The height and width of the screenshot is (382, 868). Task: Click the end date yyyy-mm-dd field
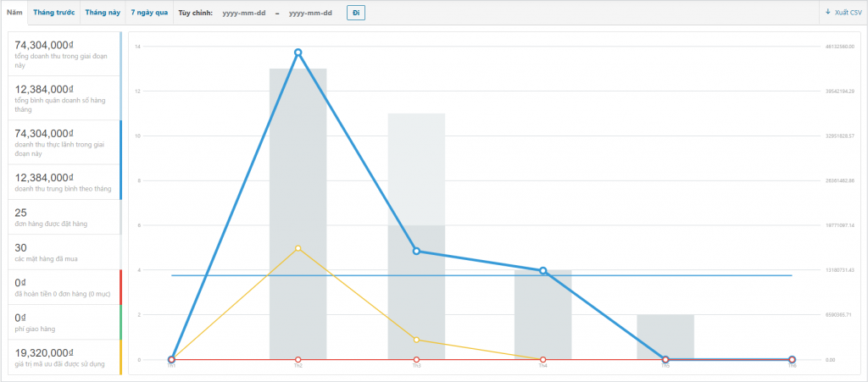[310, 14]
